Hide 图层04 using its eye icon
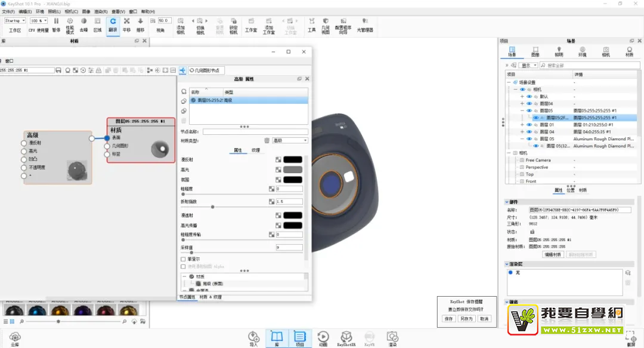The height and width of the screenshot is (348, 644). (529, 103)
